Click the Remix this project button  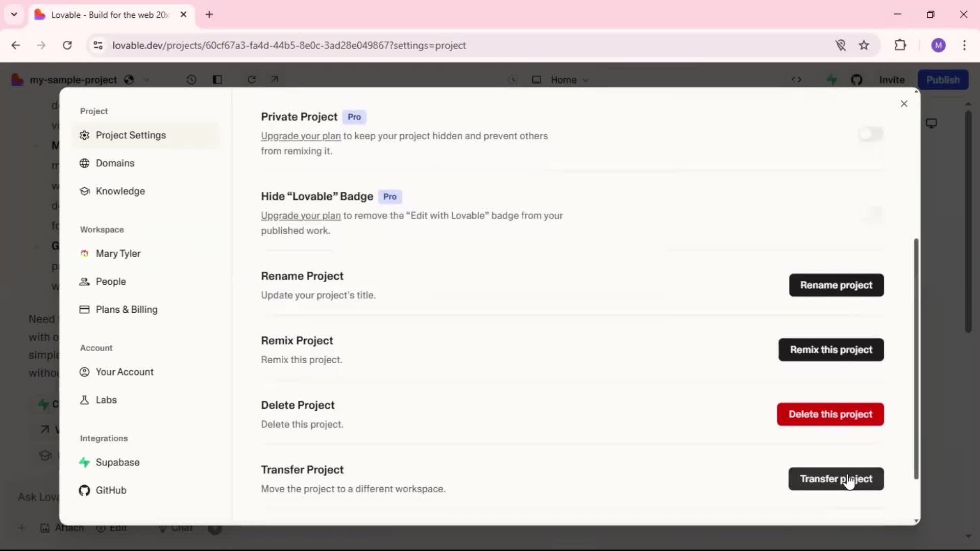831,350
